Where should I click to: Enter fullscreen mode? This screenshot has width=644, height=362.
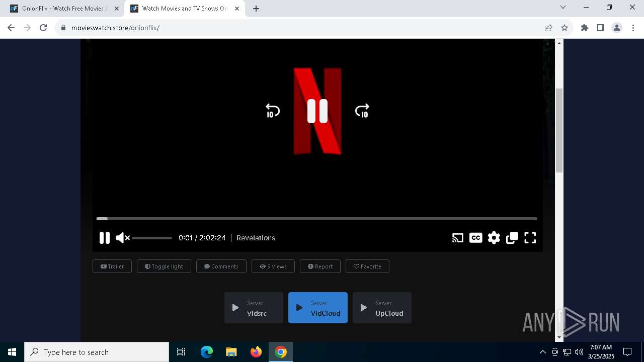tap(530, 238)
